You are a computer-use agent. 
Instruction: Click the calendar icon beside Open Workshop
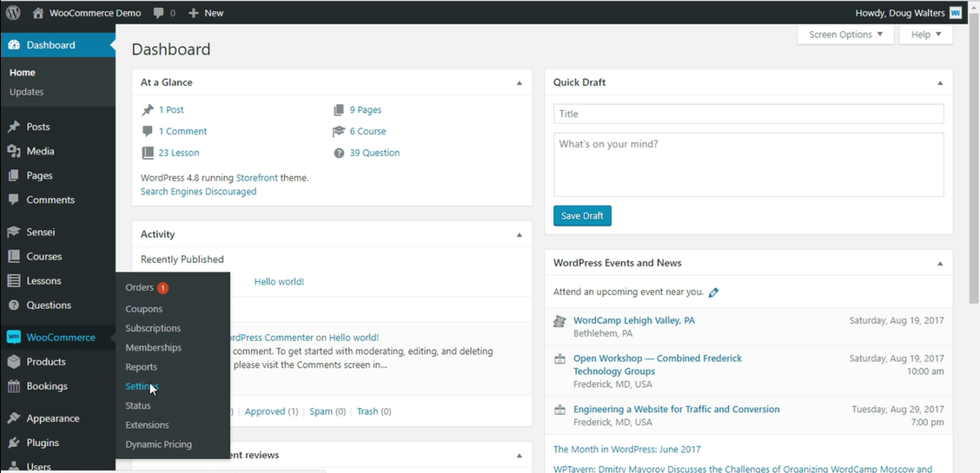pyautogui.click(x=560, y=359)
